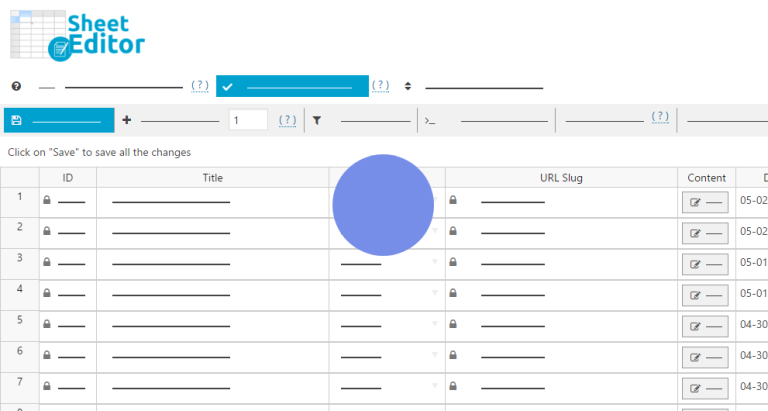Viewport: 768px width, 411px height.
Task: Click the lock icon in row 6 URL Slug cell
Action: [x=453, y=355]
